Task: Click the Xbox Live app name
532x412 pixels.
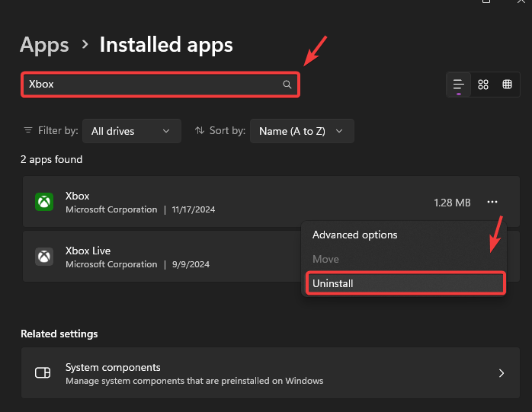Action: click(x=88, y=251)
